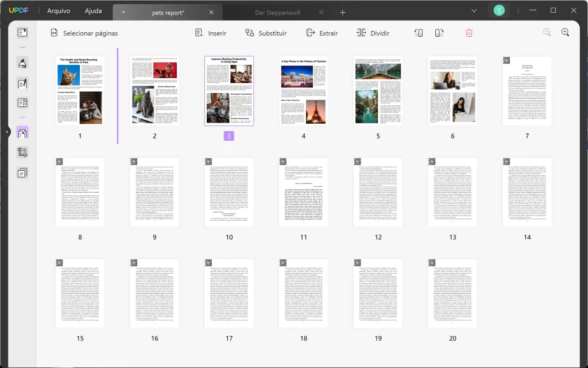Select page 10 thumbnail
588x368 pixels.
click(x=229, y=192)
